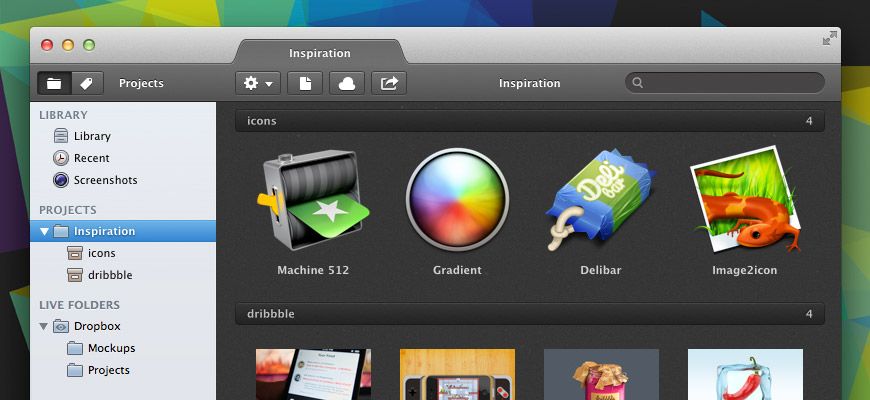Viewport: 870px width, 400px height.
Task: Click the new document toolbar button
Action: pyautogui.click(x=305, y=83)
